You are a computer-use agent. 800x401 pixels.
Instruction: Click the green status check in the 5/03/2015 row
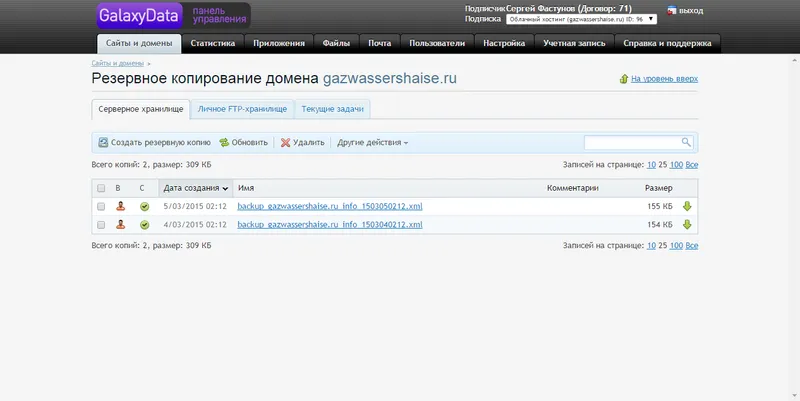tap(144, 207)
